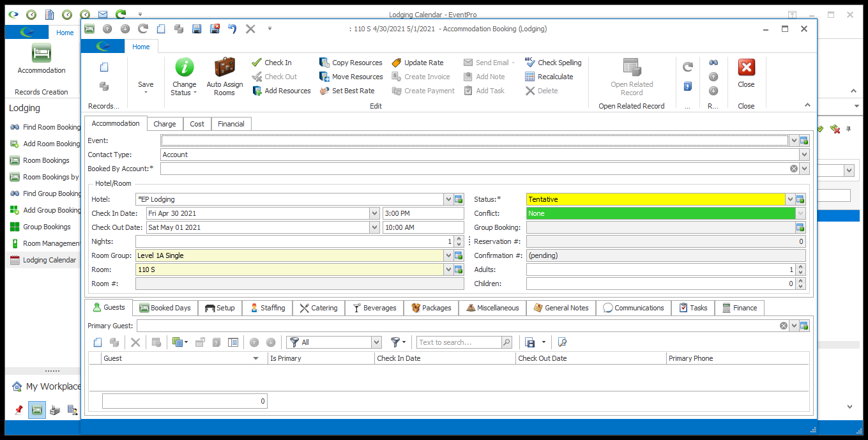
Task: Open Find Room Booking in Lodging panel
Action: 45,127
